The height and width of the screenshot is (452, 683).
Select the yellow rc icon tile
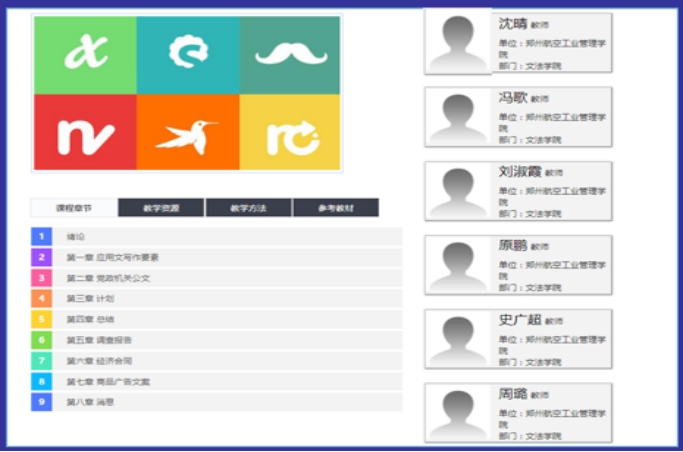[x=290, y=132]
